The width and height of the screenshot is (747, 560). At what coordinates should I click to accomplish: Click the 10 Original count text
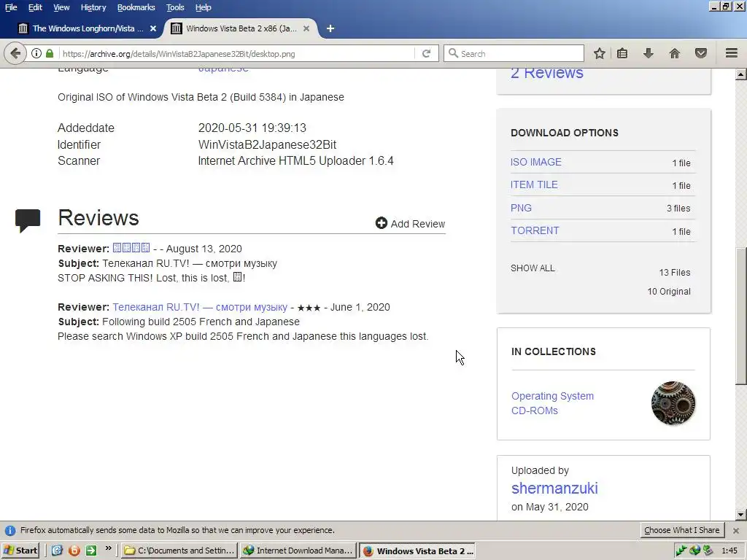point(669,292)
